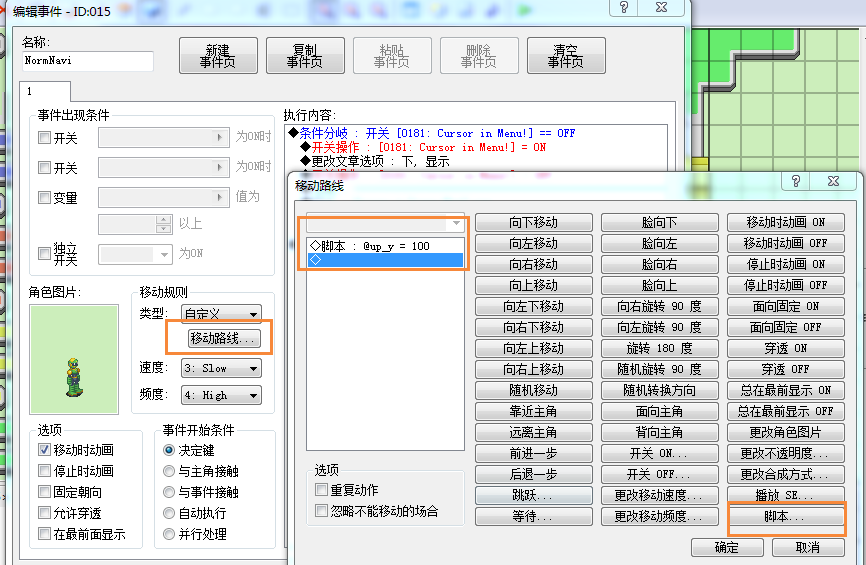The width and height of the screenshot is (866, 565).
Task: Expand the 频度 dropdown showing 4: High
Action: click(x=221, y=395)
